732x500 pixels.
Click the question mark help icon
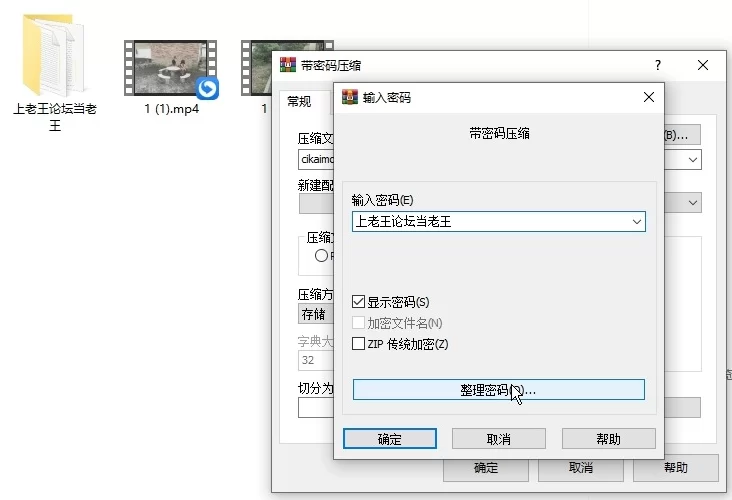click(657, 65)
